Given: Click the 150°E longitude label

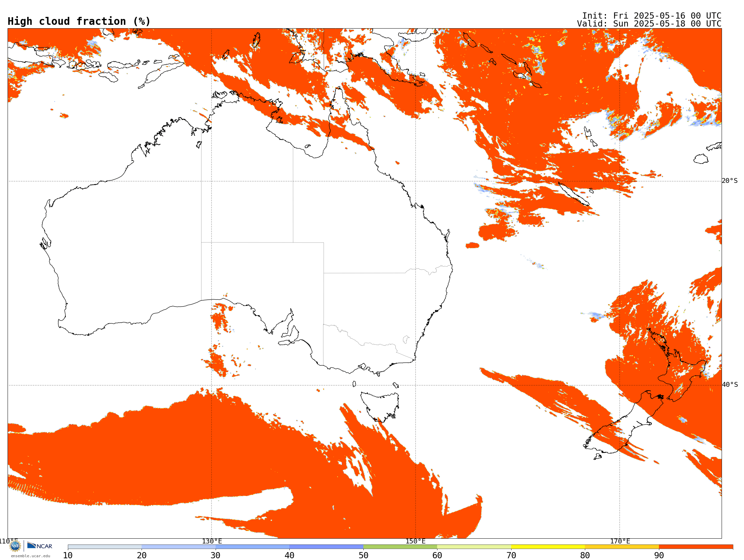Looking at the screenshot, I should [415, 541].
